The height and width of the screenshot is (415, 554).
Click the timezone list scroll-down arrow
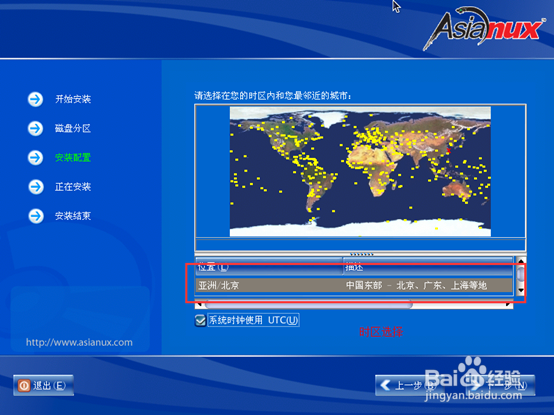pos(520,290)
